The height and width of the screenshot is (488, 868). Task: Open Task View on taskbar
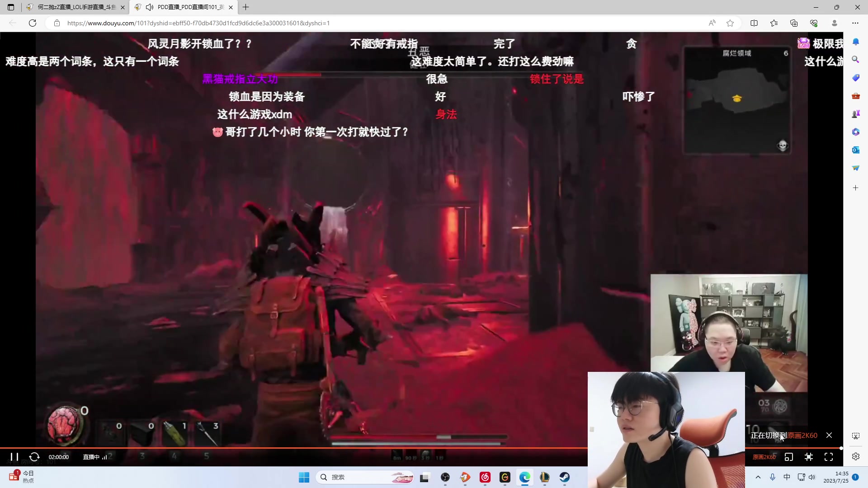coord(425,477)
